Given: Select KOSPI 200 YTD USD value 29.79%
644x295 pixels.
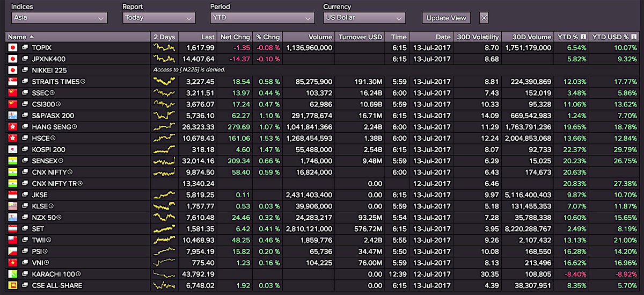Looking at the screenshot, I should click(x=626, y=149).
